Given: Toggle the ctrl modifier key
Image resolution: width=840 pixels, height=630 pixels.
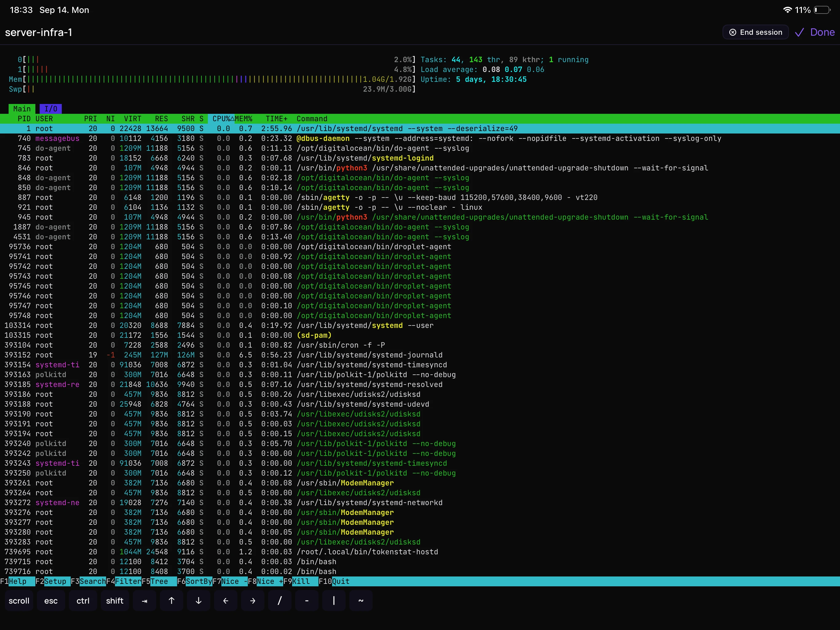Looking at the screenshot, I should [x=83, y=601].
